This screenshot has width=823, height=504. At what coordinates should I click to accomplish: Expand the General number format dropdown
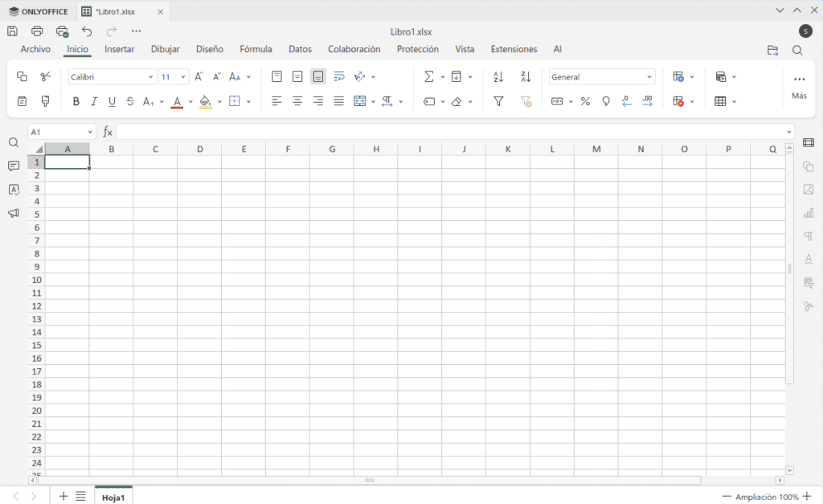pos(649,77)
